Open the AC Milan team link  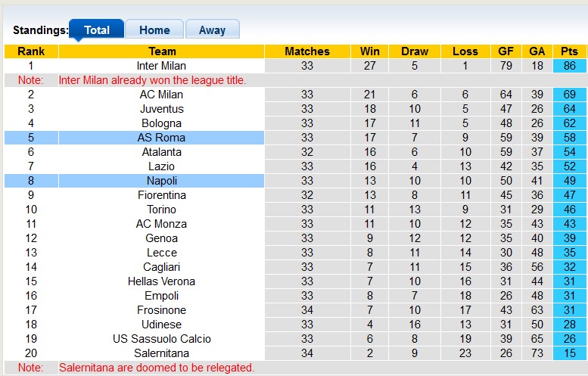point(161,95)
